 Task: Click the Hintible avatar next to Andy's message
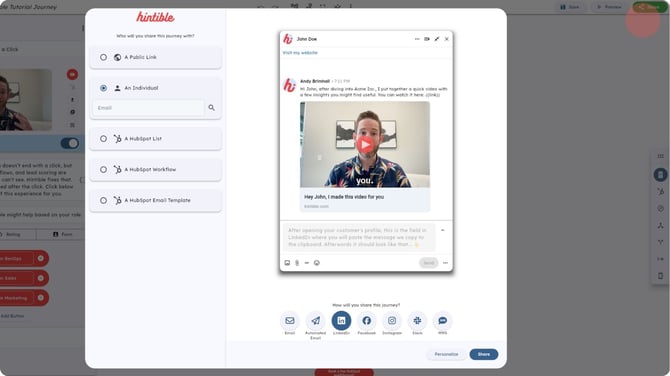pyautogui.click(x=289, y=85)
